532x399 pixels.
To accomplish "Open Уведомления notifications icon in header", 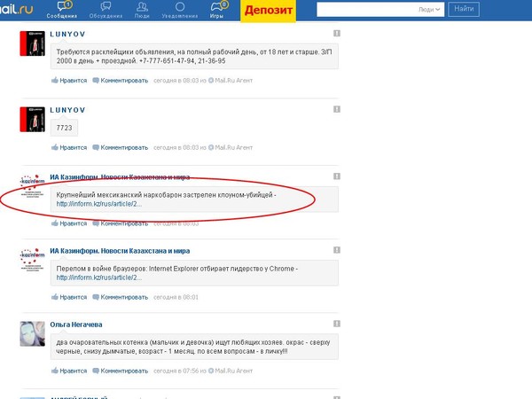I will tap(180, 10).
